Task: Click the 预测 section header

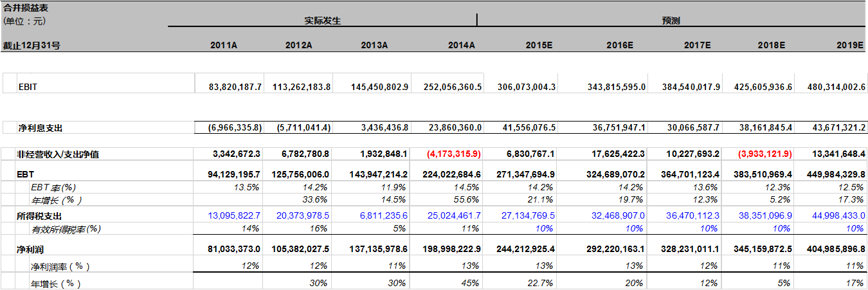Action: click(671, 21)
